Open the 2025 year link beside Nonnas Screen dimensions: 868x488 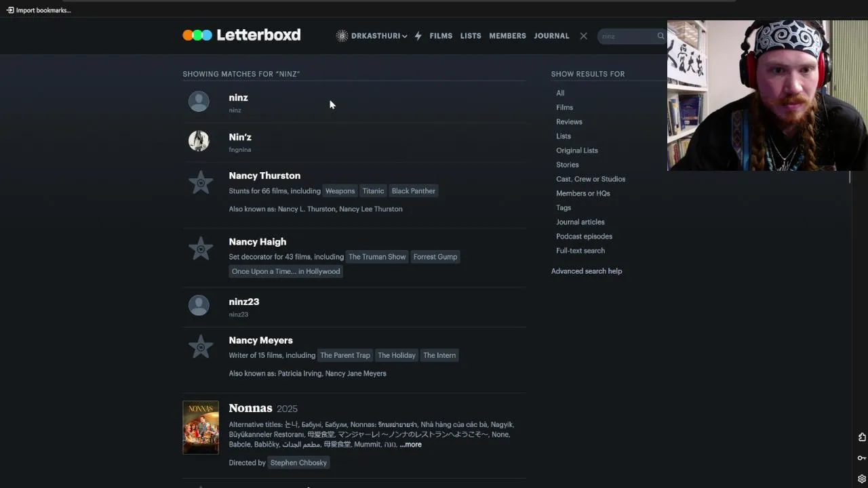coord(287,409)
